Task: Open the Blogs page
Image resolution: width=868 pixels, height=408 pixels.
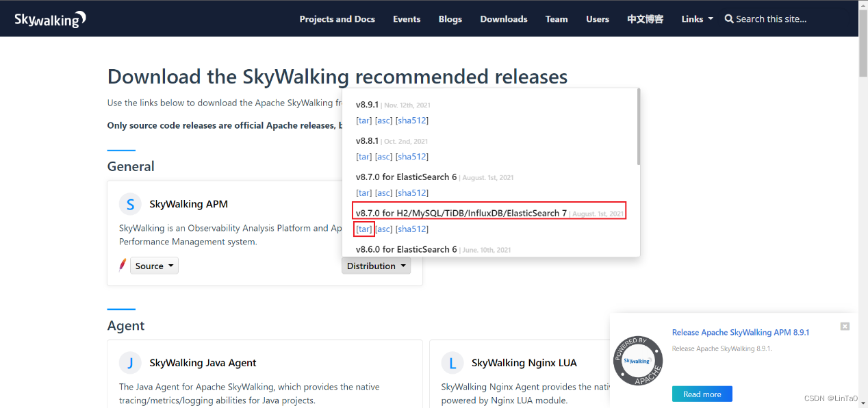Action: pyautogui.click(x=450, y=19)
